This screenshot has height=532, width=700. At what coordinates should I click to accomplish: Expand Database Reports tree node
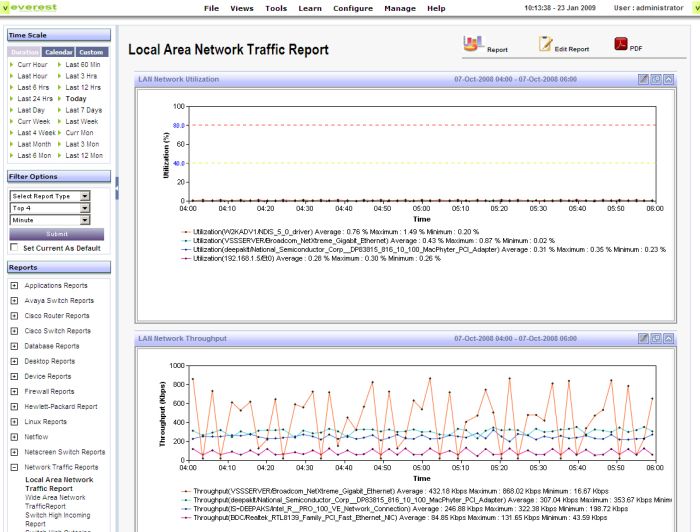(14, 346)
